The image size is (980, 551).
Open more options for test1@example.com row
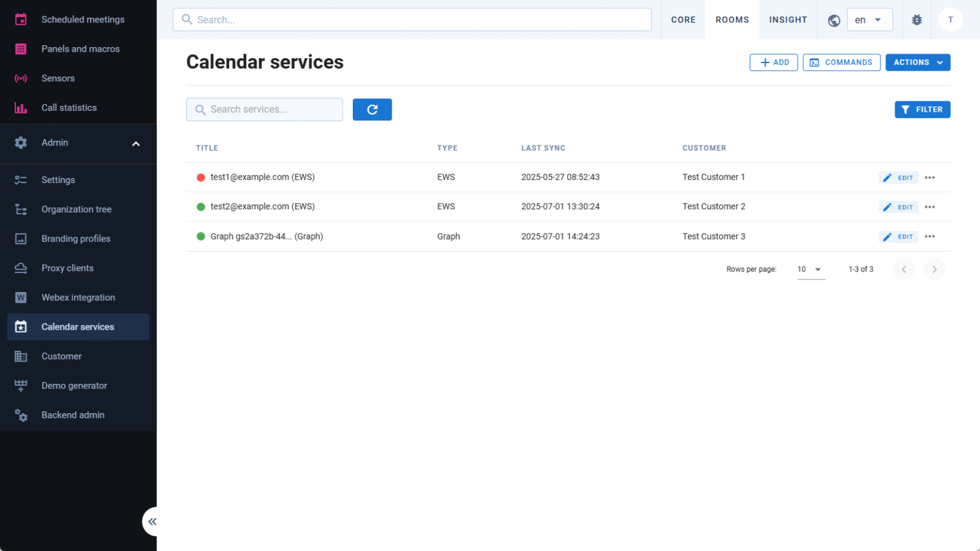tap(930, 178)
